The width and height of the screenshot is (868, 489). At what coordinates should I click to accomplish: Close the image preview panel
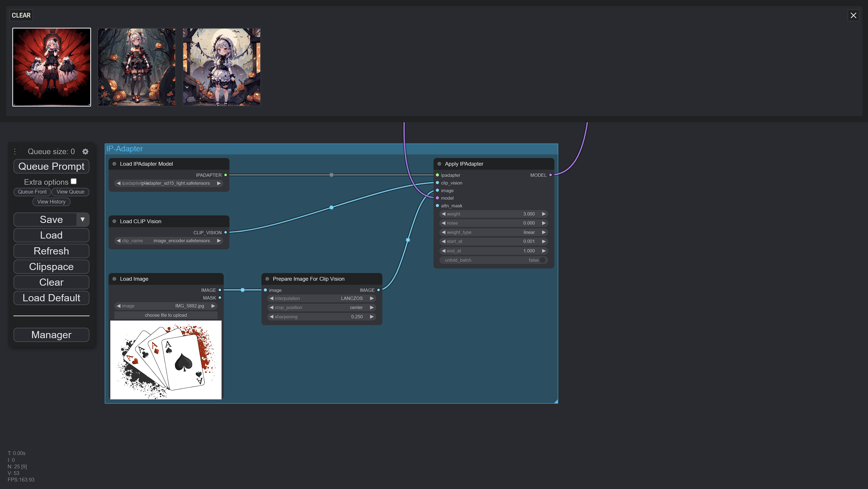pos(853,16)
